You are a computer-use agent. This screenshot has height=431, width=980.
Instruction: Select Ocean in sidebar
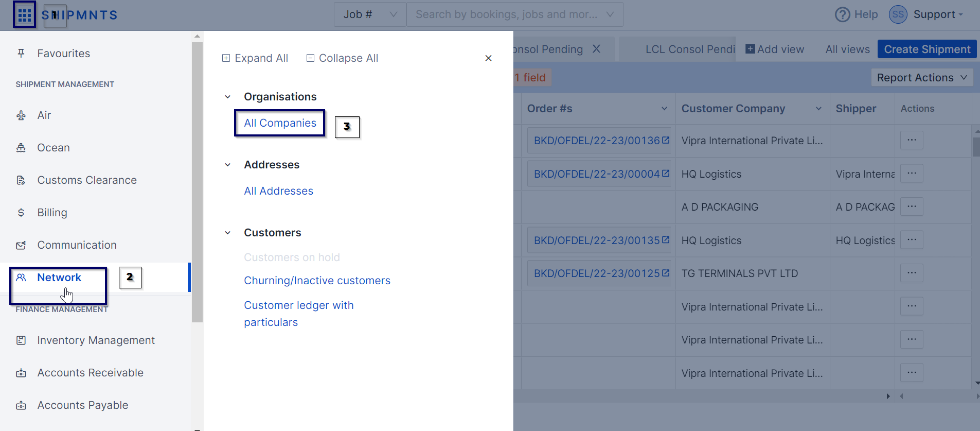54,148
